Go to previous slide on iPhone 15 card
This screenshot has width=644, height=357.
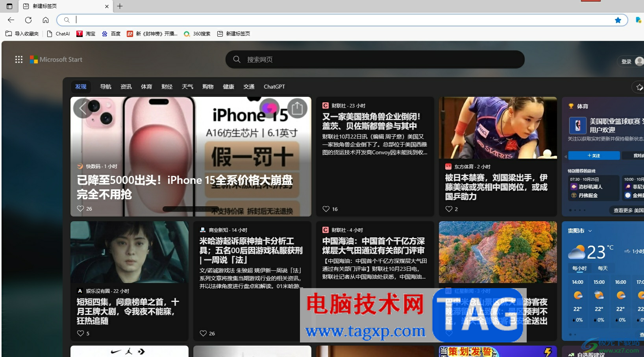pyautogui.click(x=83, y=108)
